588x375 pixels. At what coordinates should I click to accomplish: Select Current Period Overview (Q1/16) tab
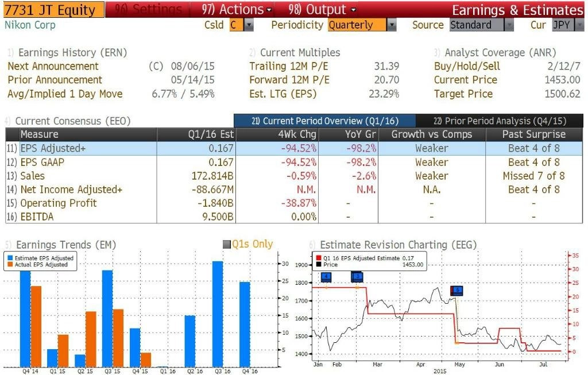[x=325, y=121]
